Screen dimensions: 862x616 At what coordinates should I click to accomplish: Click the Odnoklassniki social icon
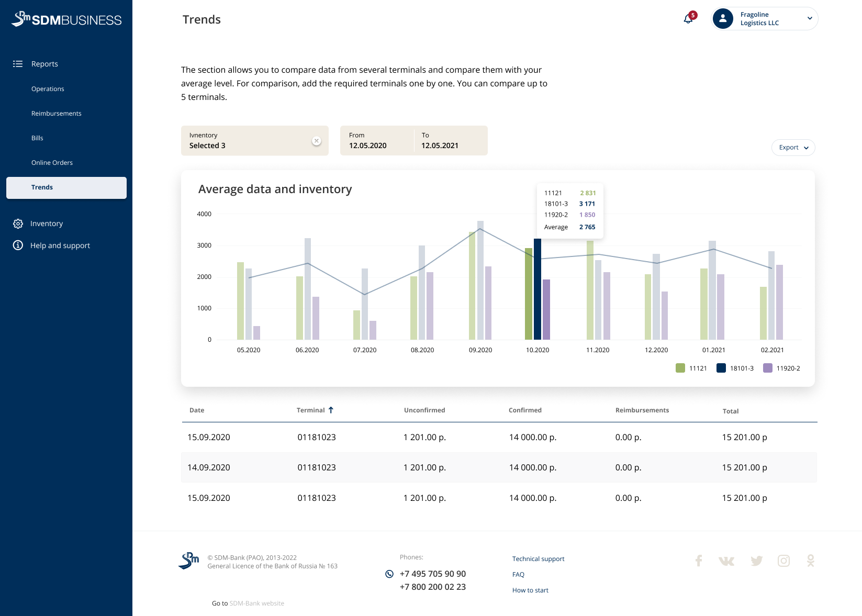tap(810, 561)
